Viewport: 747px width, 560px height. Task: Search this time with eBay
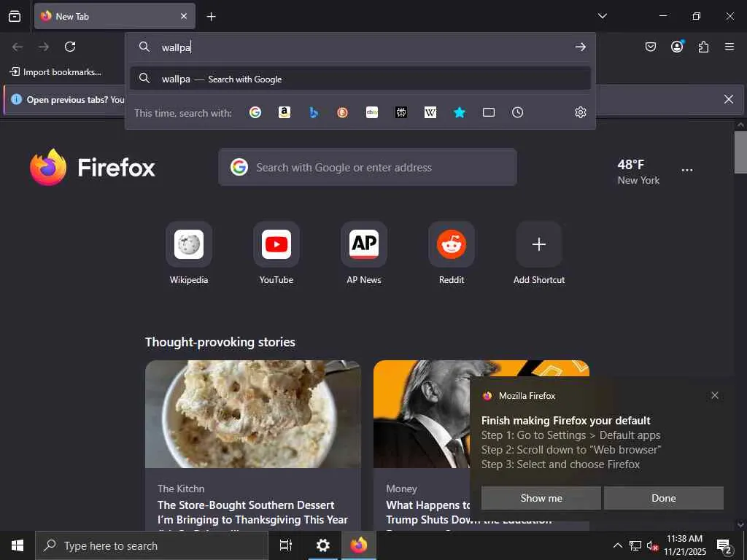click(x=372, y=112)
